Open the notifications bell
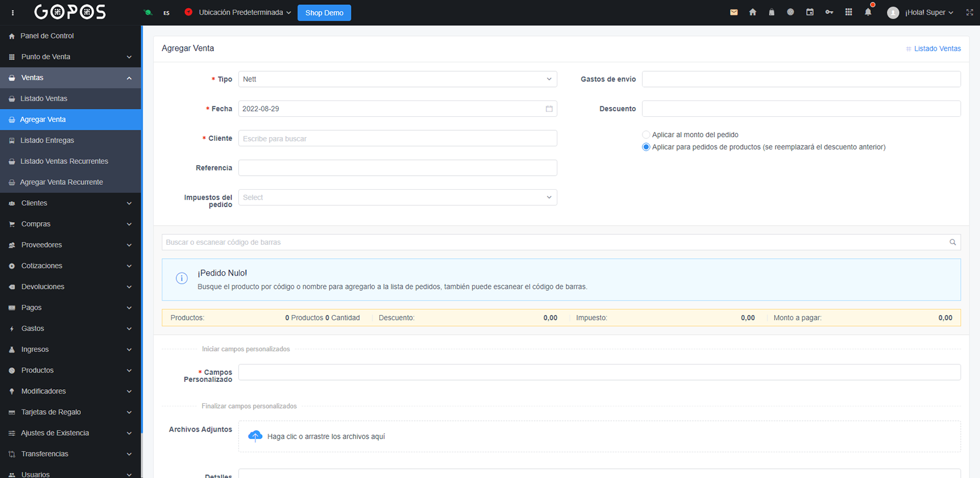Viewport: 980px width, 478px height. [x=868, y=12]
